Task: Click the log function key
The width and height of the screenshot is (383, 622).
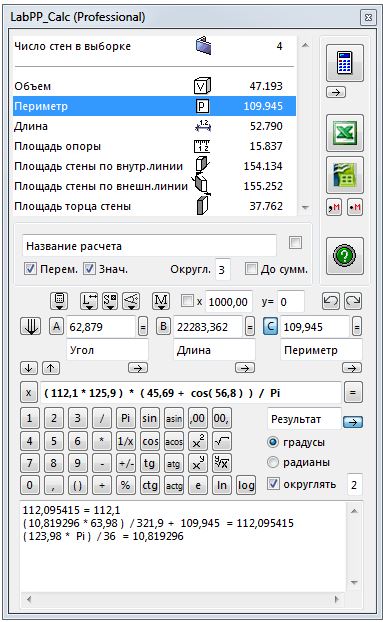Action: (x=246, y=485)
